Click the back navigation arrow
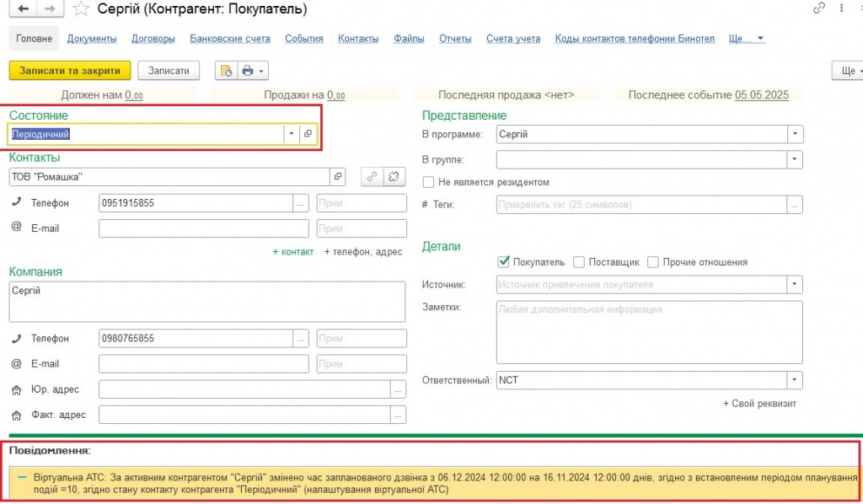 click(22, 9)
